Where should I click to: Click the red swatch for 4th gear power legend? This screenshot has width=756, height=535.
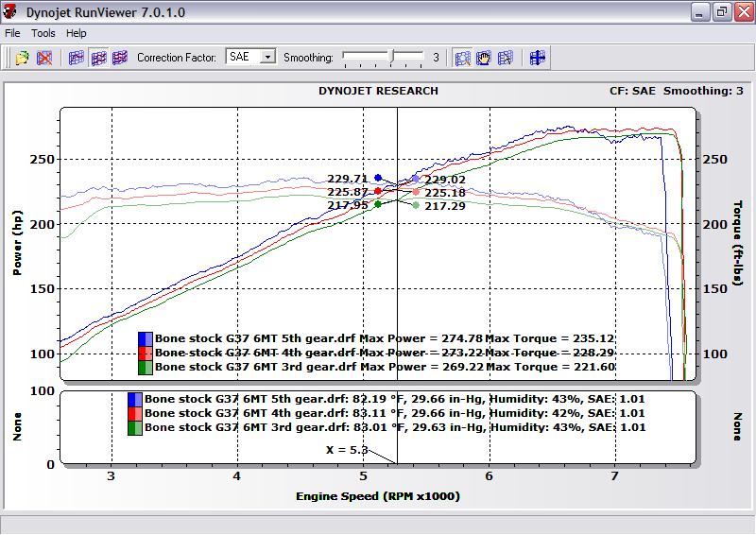coord(146,354)
